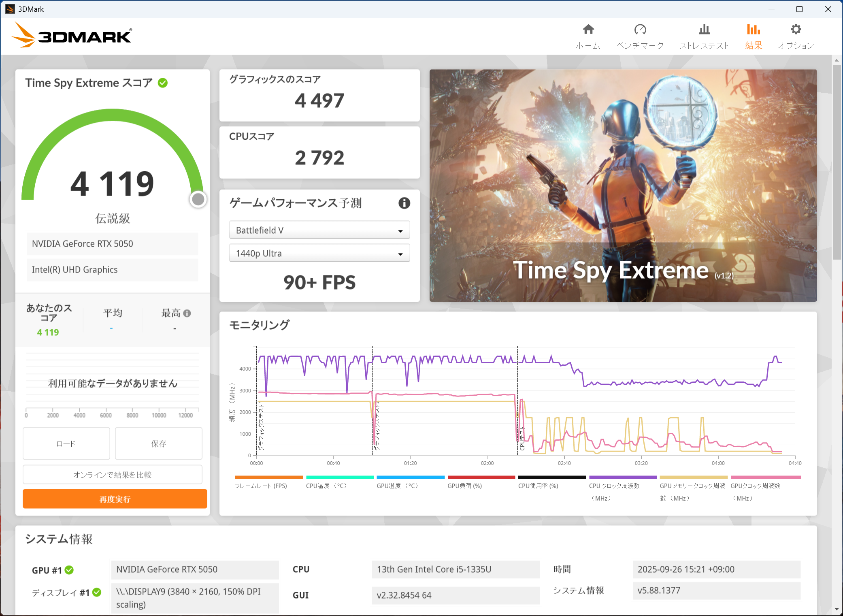Click info icon next to 最高 score

(x=187, y=313)
